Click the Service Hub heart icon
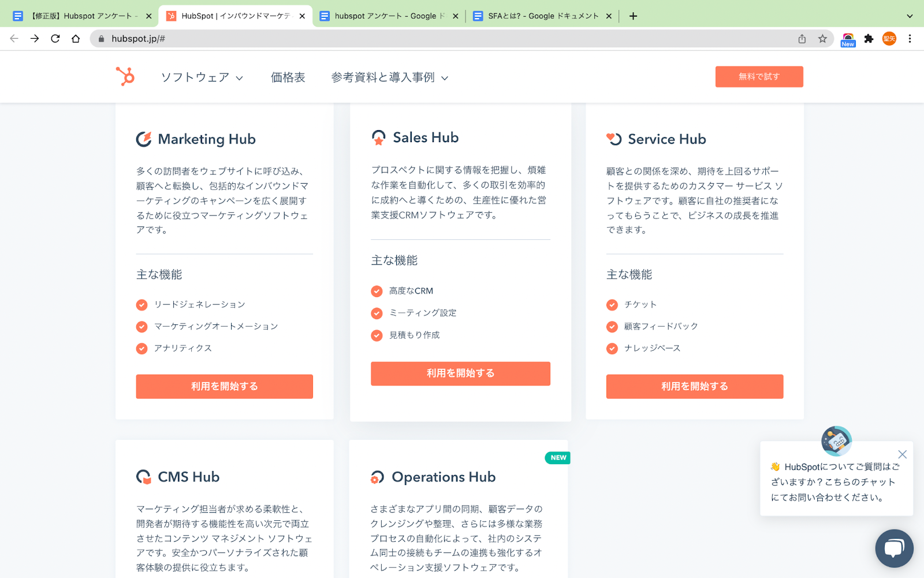The height and width of the screenshot is (578, 924). point(614,139)
